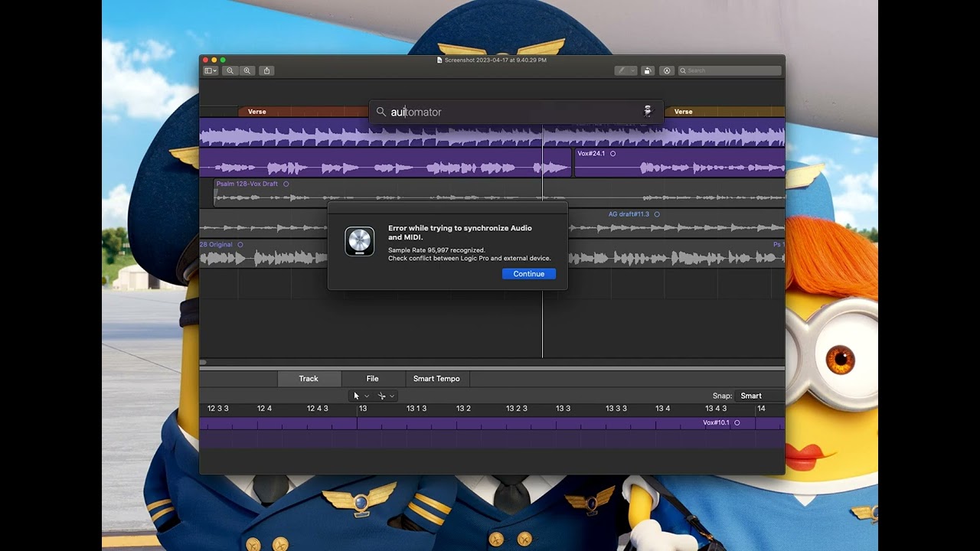
Task: Open the Share button in Preview toolbar
Action: point(266,70)
